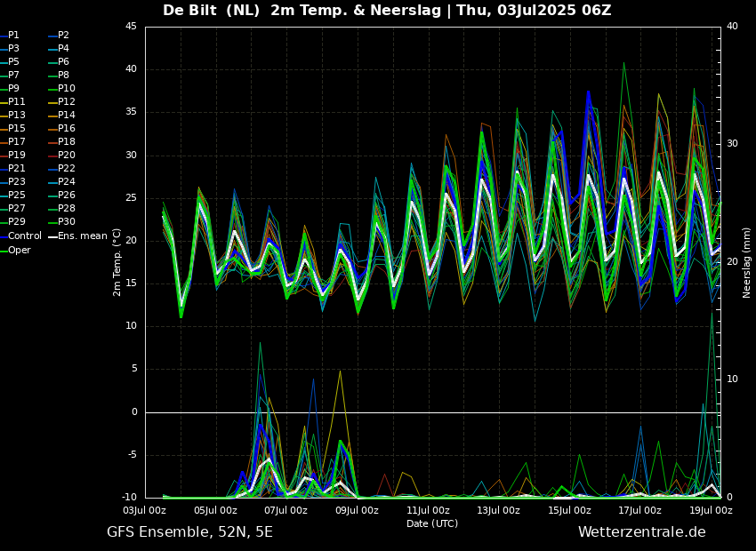Screen dimensions: 756x551
Task: Select the P10 legend label
Action: (x=66, y=89)
